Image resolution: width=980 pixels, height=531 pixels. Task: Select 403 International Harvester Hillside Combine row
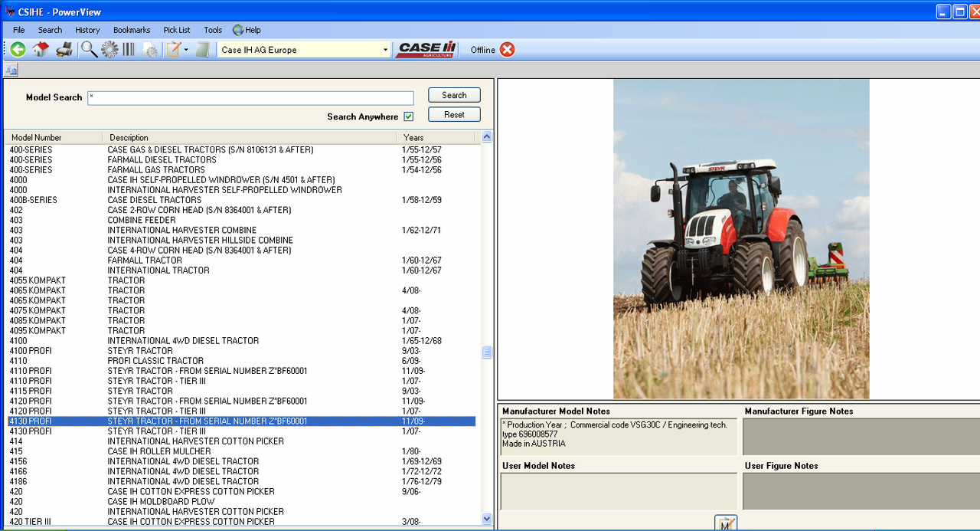(240, 240)
